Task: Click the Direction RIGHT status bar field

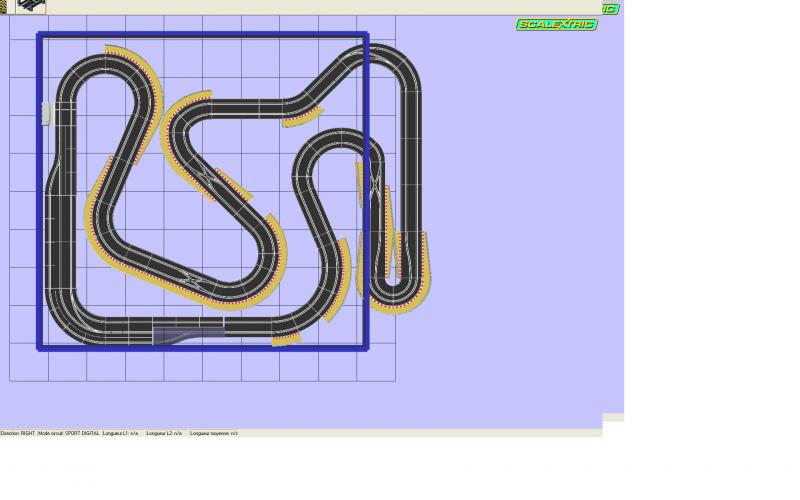Action: point(18,434)
